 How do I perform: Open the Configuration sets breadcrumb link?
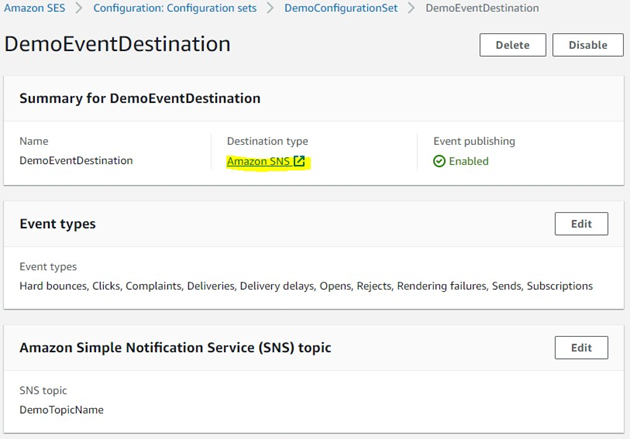coord(174,8)
